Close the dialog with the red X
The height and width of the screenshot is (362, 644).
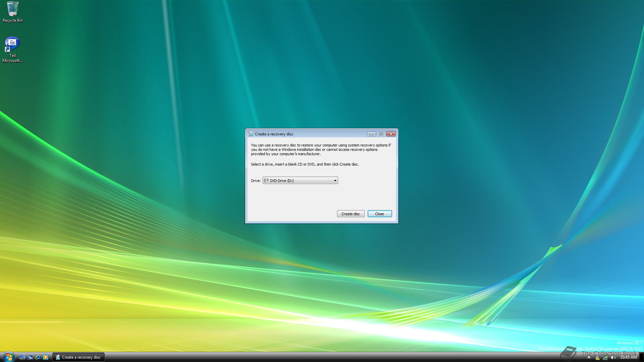391,134
